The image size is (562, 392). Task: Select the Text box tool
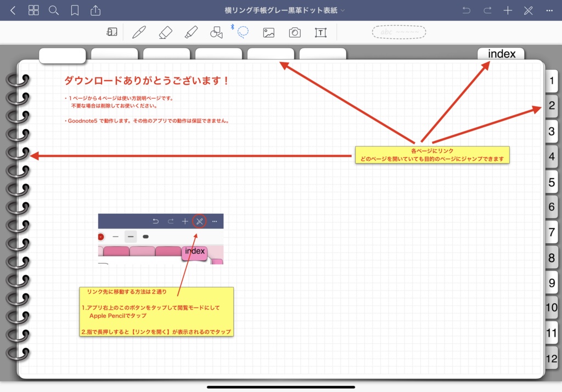click(321, 32)
